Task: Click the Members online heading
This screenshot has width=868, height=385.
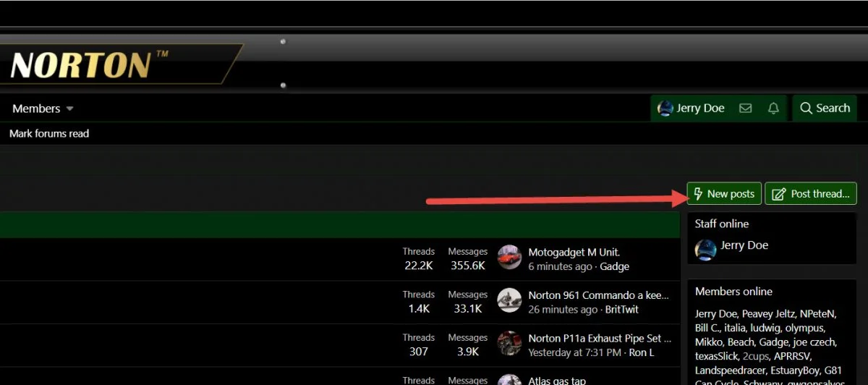Action: (x=733, y=292)
